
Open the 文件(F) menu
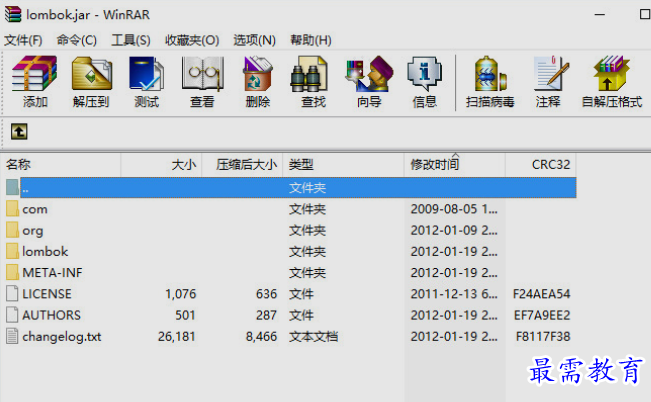coord(23,40)
